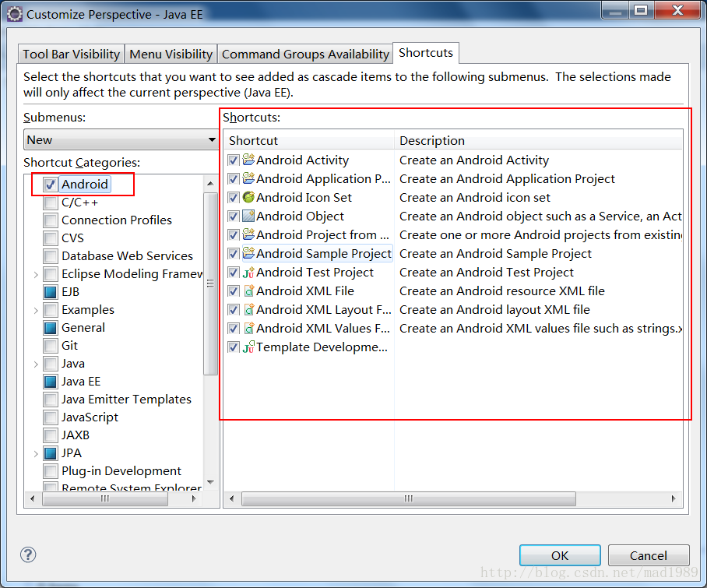Expand the Examples category node
Image resolution: width=707 pixels, height=588 pixels.
pyautogui.click(x=36, y=310)
